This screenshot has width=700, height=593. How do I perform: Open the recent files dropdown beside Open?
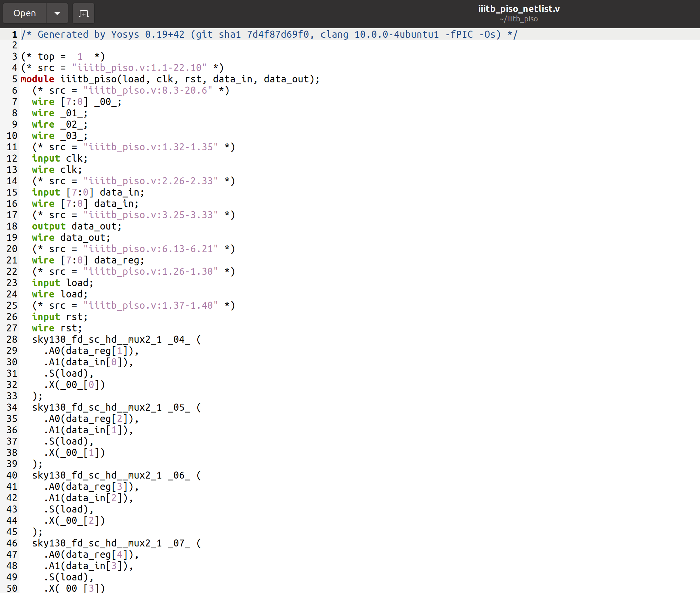pyautogui.click(x=57, y=13)
